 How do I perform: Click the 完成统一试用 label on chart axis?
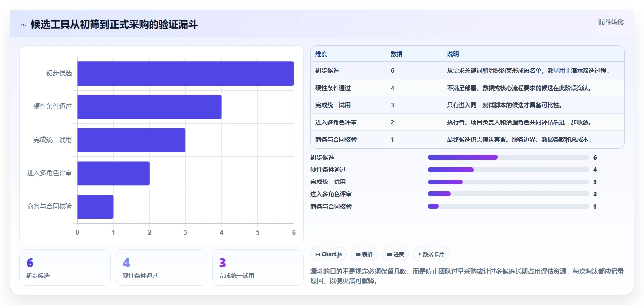point(53,140)
